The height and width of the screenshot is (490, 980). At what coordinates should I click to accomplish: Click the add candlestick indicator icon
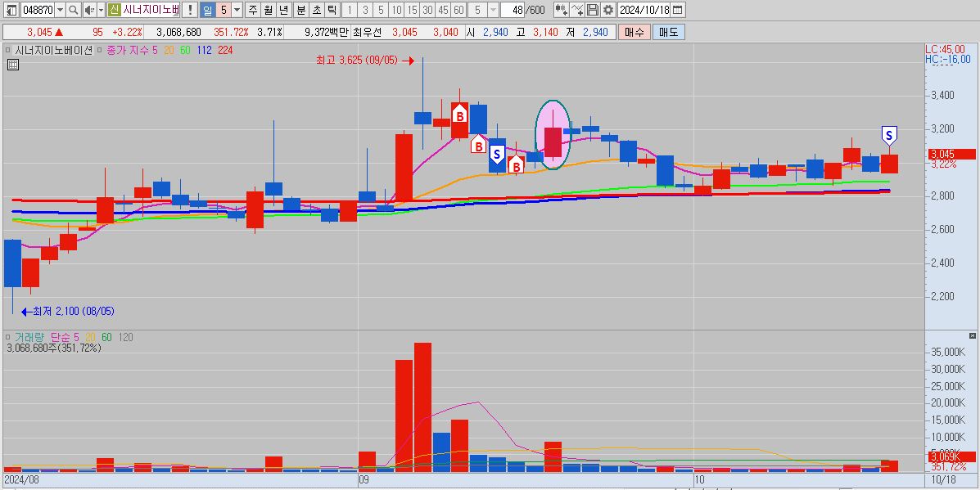pyautogui.click(x=562, y=10)
